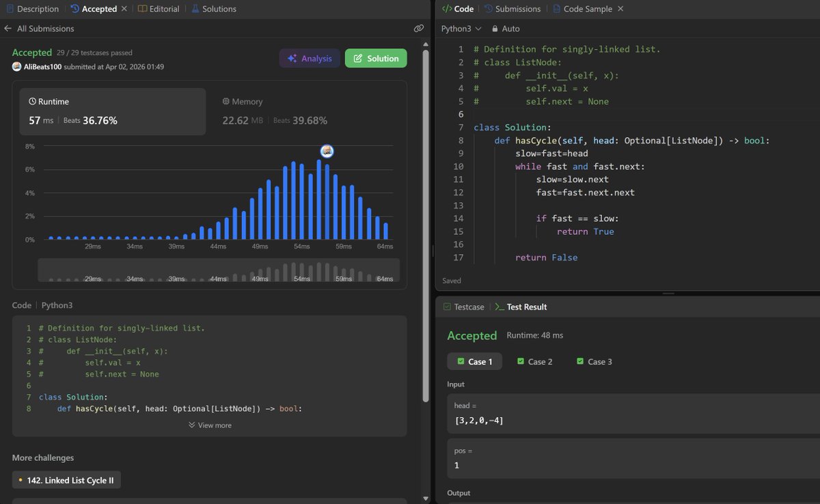Select Case 3 result
The image size is (820, 504).
(594, 361)
